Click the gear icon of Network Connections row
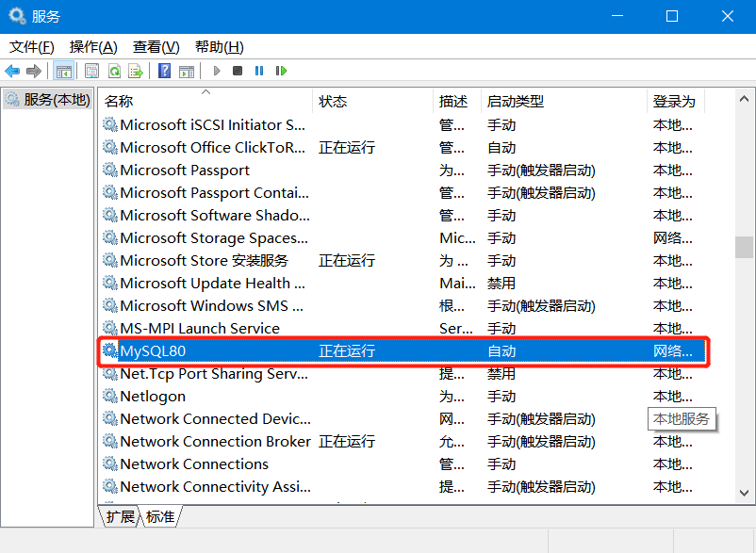Image resolution: width=756 pixels, height=553 pixels. click(110, 464)
